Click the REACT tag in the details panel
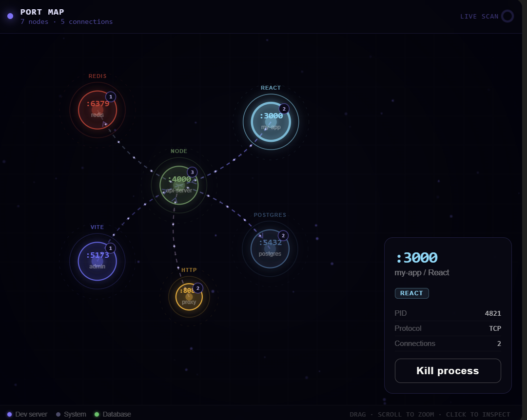Viewport: 527px width, 420px height. (x=411, y=293)
